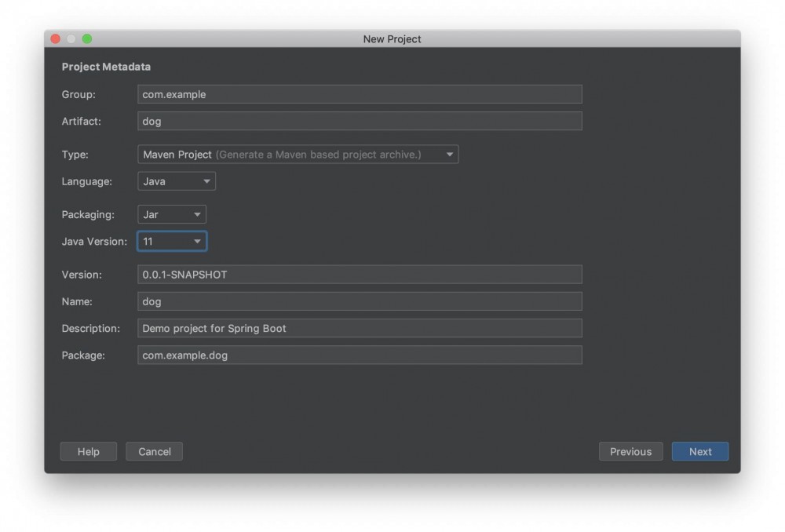Select the Package field showing com.example.dog
The width and height of the screenshot is (785, 532).
(x=359, y=355)
